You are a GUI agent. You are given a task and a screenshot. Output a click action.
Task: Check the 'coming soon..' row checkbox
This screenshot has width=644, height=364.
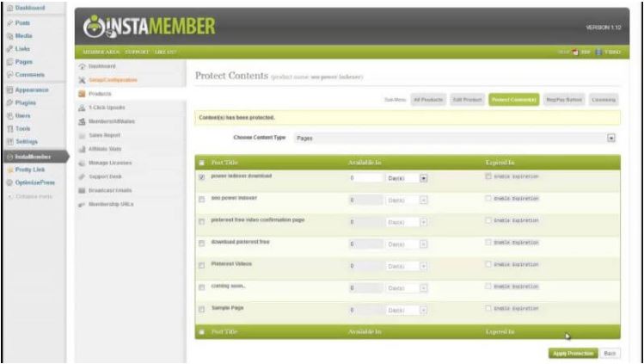click(202, 287)
